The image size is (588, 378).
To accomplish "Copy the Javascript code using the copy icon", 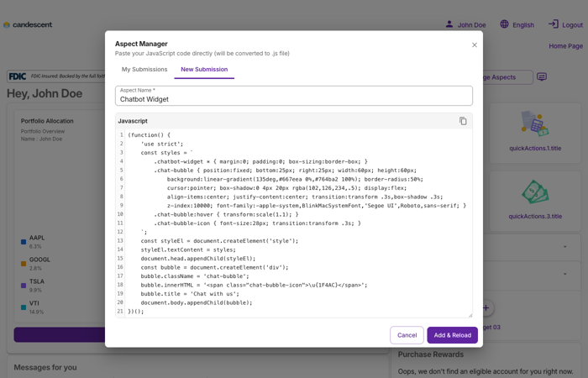I will (x=463, y=121).
